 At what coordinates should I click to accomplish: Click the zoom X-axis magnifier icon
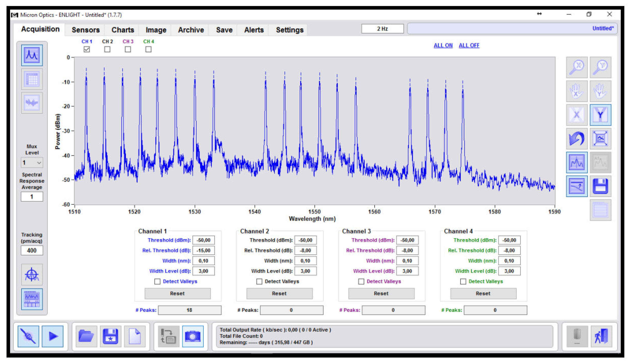coord(576,67)
